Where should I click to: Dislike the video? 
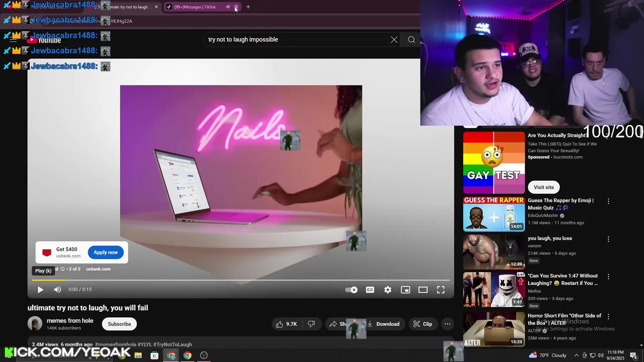click(311, 324)
